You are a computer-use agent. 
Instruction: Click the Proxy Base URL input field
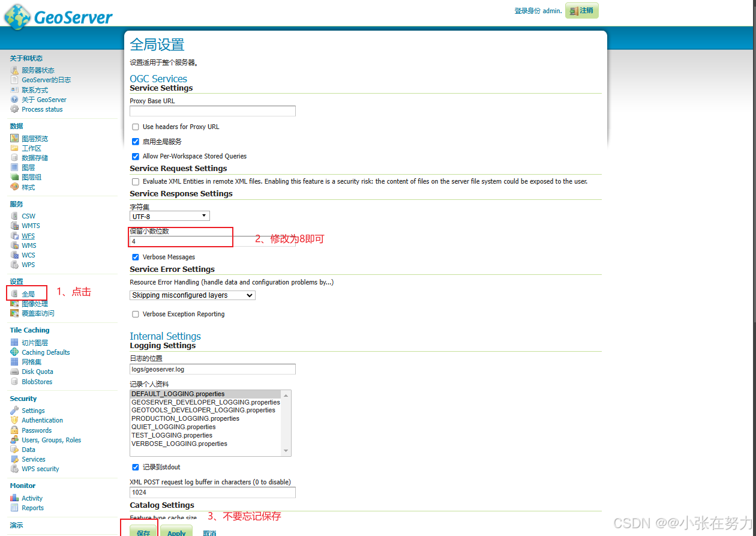coord(212,111)
